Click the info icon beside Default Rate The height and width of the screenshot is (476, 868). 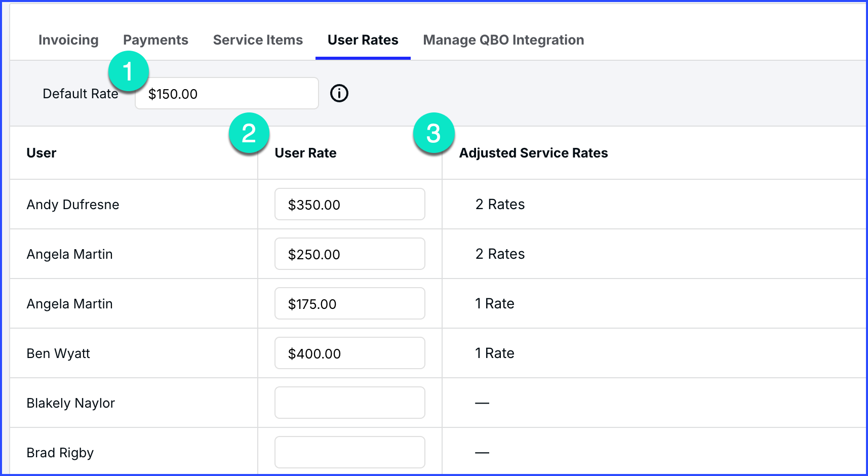pos(339,93)
